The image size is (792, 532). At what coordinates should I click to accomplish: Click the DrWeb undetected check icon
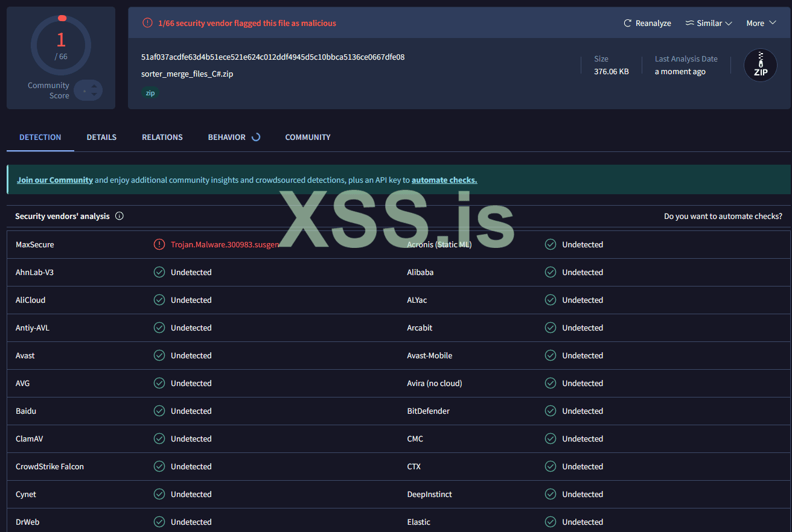point(159,522)
